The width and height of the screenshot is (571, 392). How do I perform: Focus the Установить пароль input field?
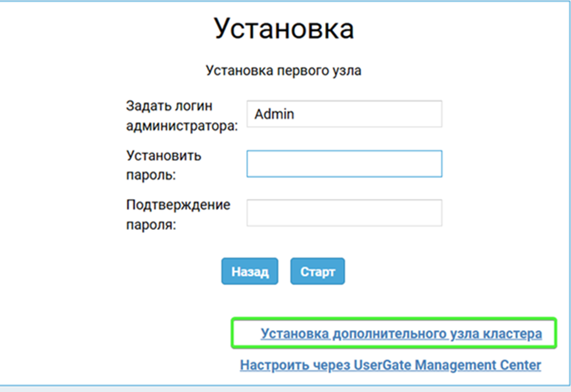[x=344, y=164]
